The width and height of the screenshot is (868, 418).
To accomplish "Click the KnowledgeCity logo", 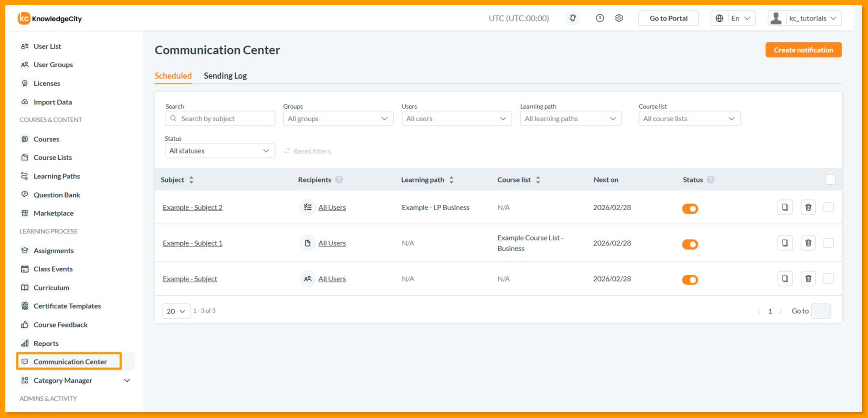I will pos(50,18).
